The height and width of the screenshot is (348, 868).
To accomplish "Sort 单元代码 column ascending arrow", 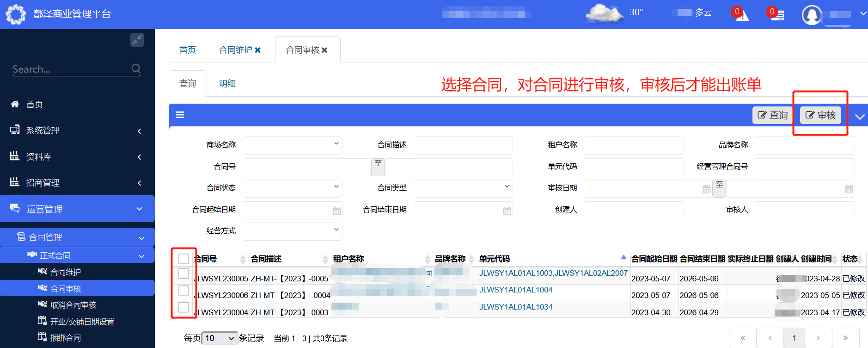I will pos(623,257).
